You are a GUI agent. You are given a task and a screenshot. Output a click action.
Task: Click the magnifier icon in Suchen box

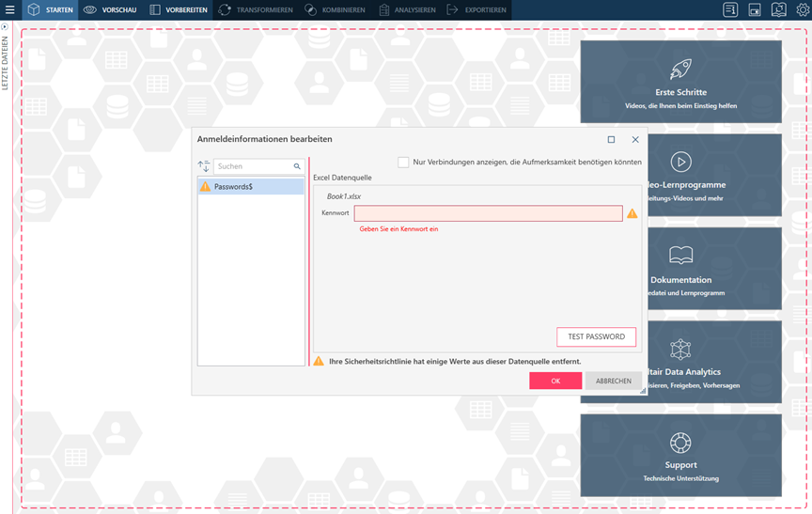297,166
